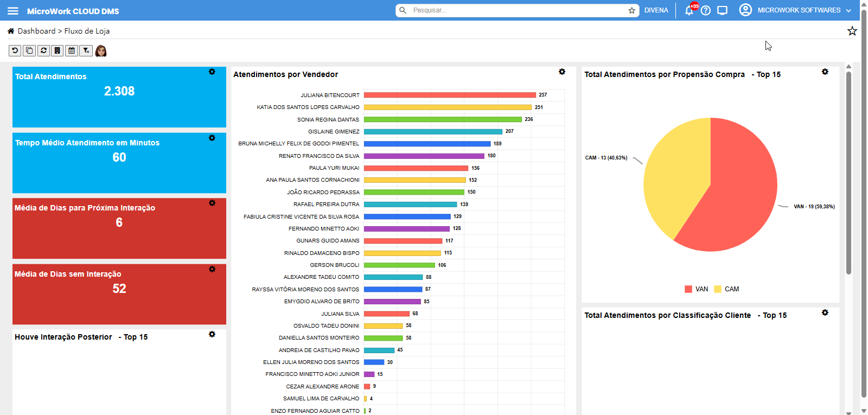The image size is (868, 415).
Task: Click the MICROWORK SOFTWARES user name
Action: (x=799, y=10)
